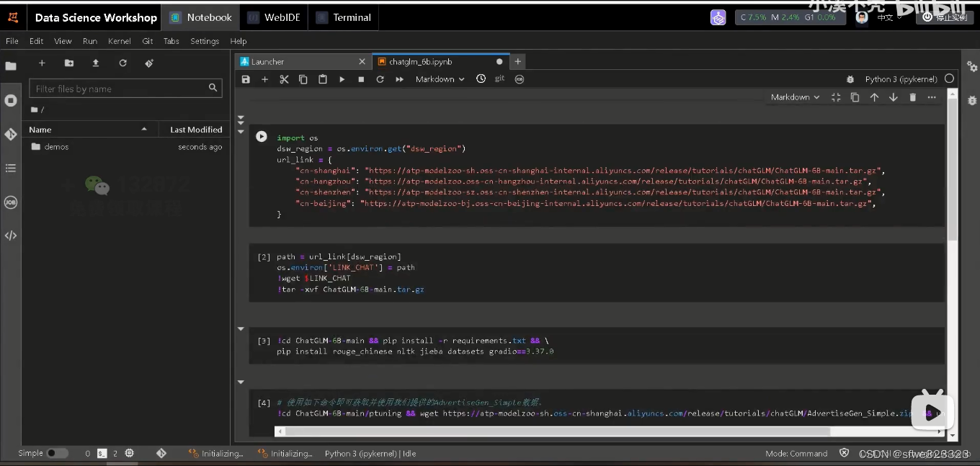Switch to the Launcher tab

coord(303,62)
